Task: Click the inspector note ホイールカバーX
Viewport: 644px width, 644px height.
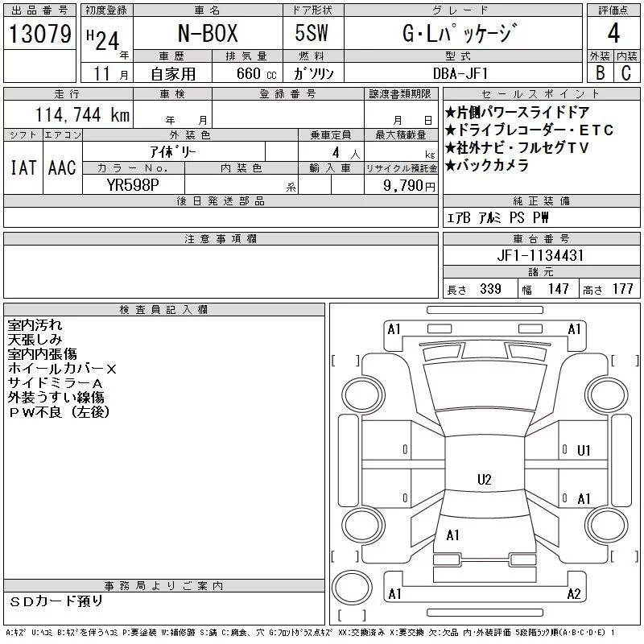Action: tap(62, 369)
